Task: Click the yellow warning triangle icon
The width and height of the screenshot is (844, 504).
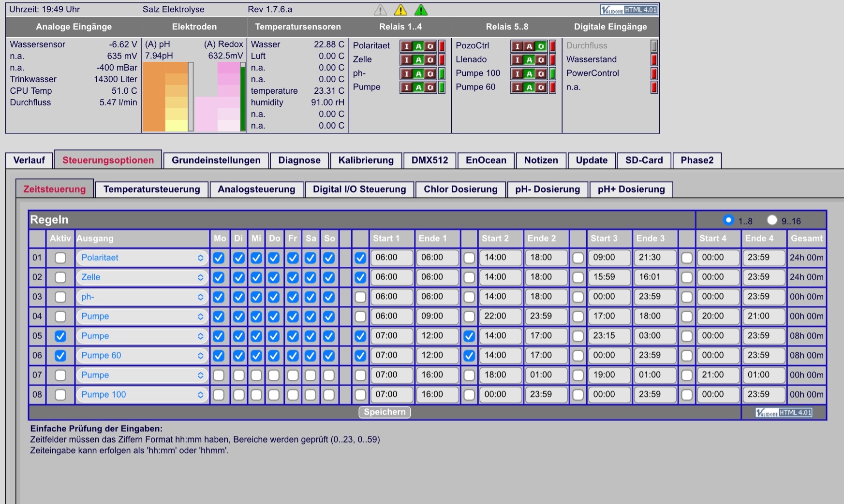Action: [400, 10]
